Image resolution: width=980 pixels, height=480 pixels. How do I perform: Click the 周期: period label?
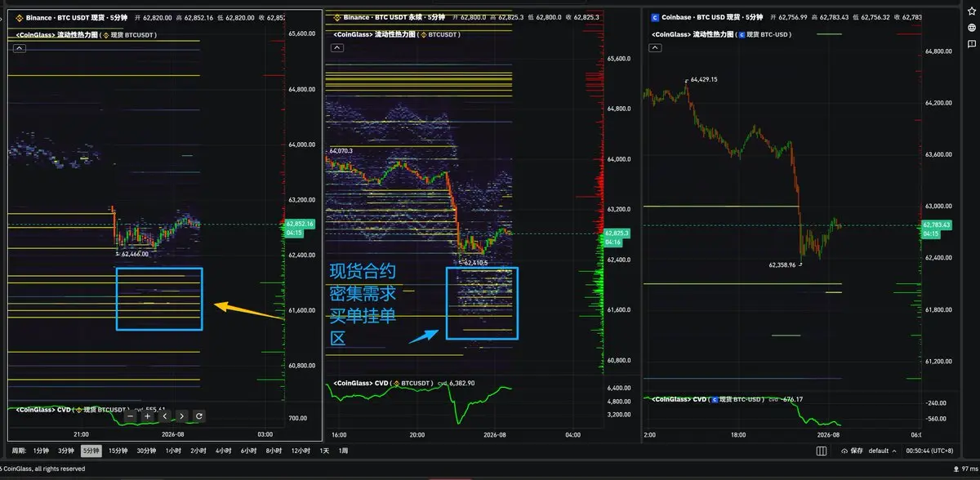click(x=18, y=451)
